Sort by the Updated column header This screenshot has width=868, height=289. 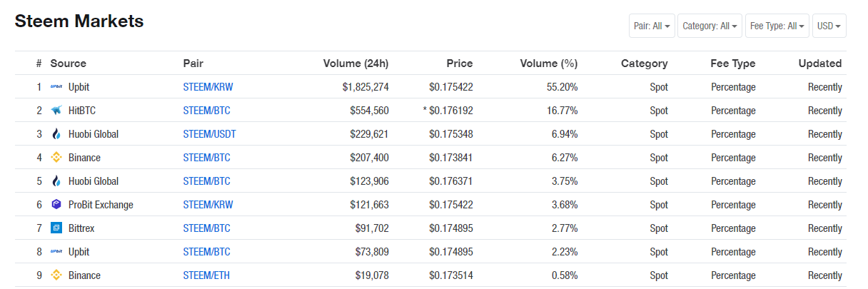click(820, 64)
